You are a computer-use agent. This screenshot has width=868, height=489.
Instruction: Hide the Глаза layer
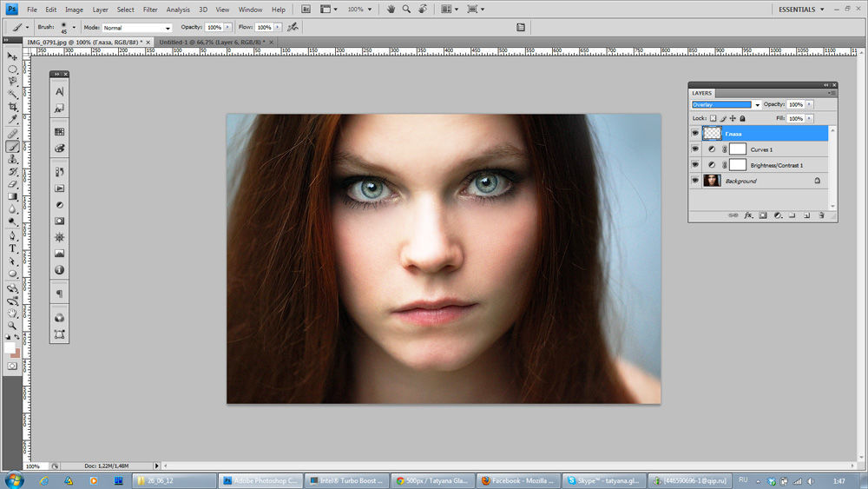695,134
